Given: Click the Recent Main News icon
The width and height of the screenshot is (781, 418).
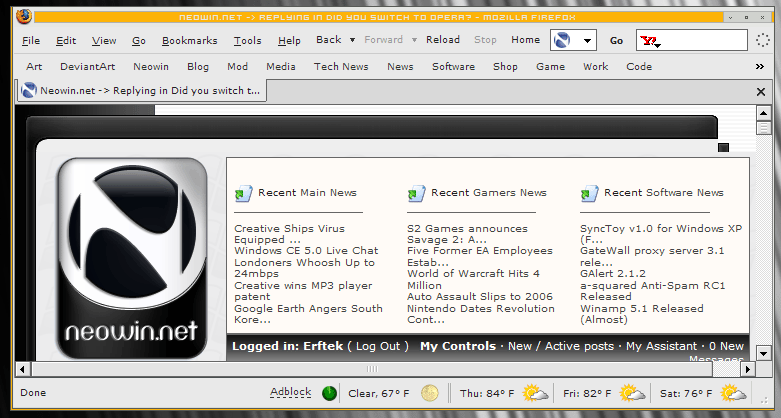Looking at the screenshot, I should point(244,193).
